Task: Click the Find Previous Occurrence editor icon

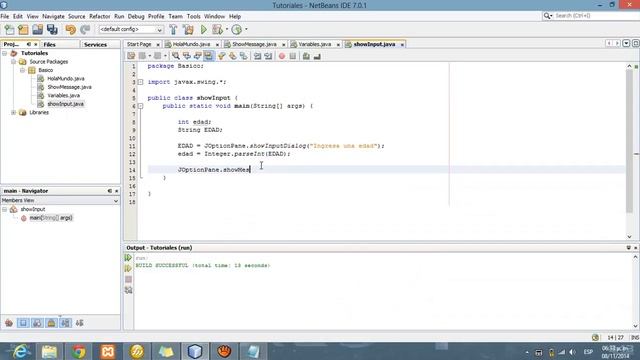Action: pyautogui.click(x=187, y=56)
